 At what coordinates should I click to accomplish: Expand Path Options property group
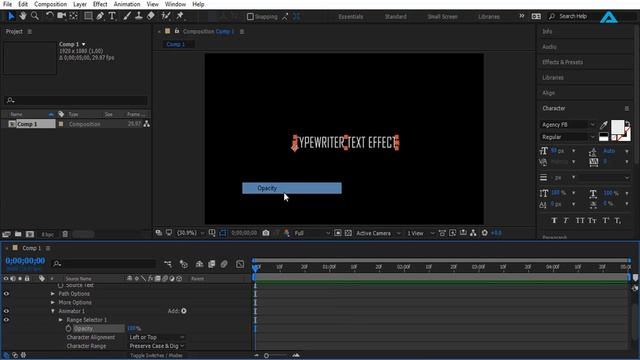[53, 294]
